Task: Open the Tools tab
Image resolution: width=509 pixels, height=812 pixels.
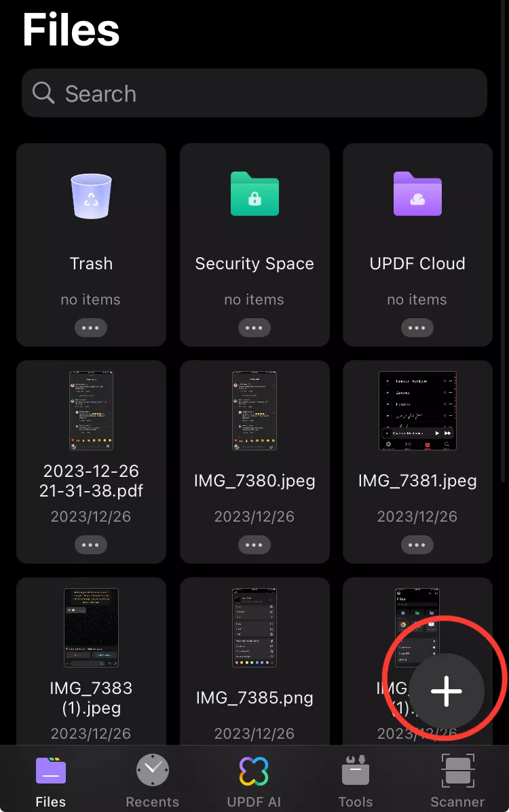Action: 356,781
